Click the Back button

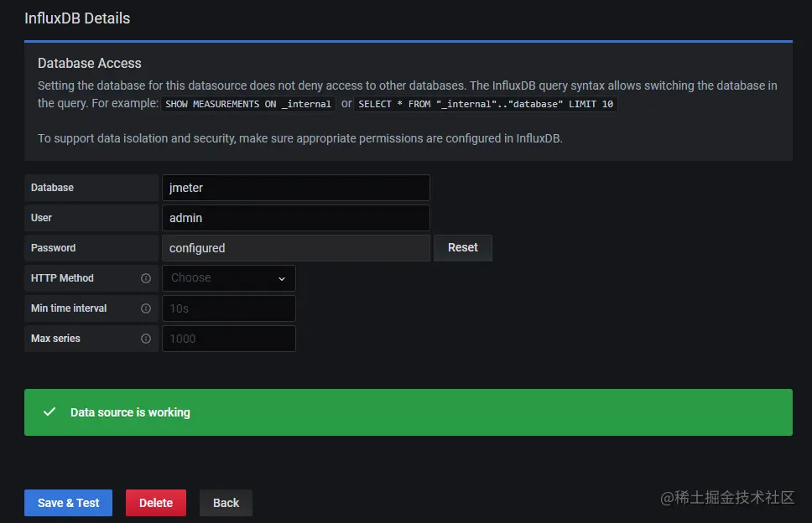click(226, 503)
